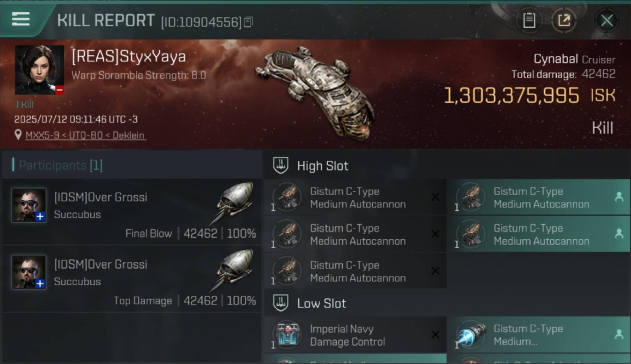
Task: Click the High Slot section header icon
Action: pyautogui.click(x=281, y=165)
